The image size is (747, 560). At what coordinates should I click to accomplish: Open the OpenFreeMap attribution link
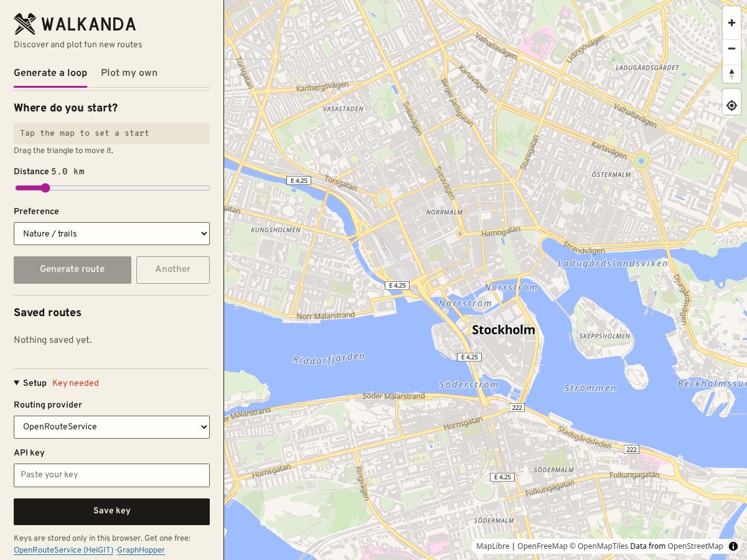[542, 546]
